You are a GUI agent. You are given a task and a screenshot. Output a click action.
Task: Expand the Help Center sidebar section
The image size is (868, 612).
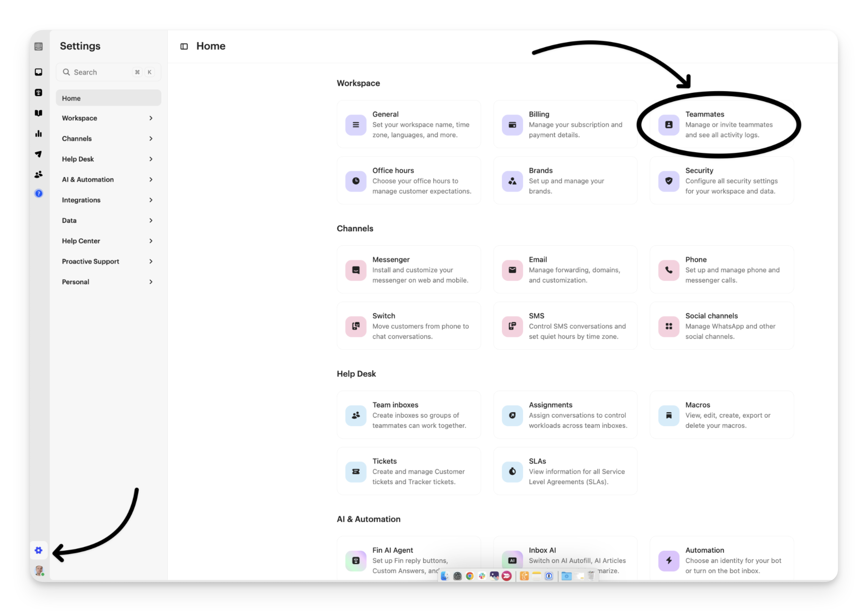point(108,241)
